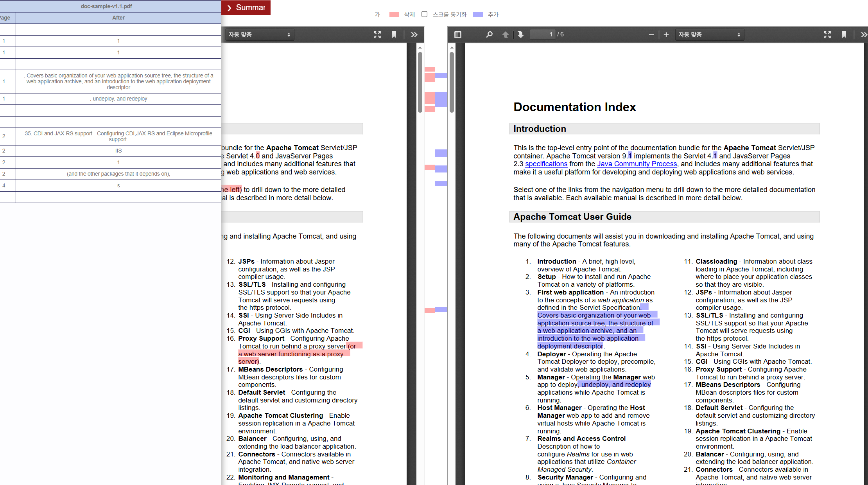
Task: Enter presentation mode in left viewer
Action: click(x=377, y=35)
